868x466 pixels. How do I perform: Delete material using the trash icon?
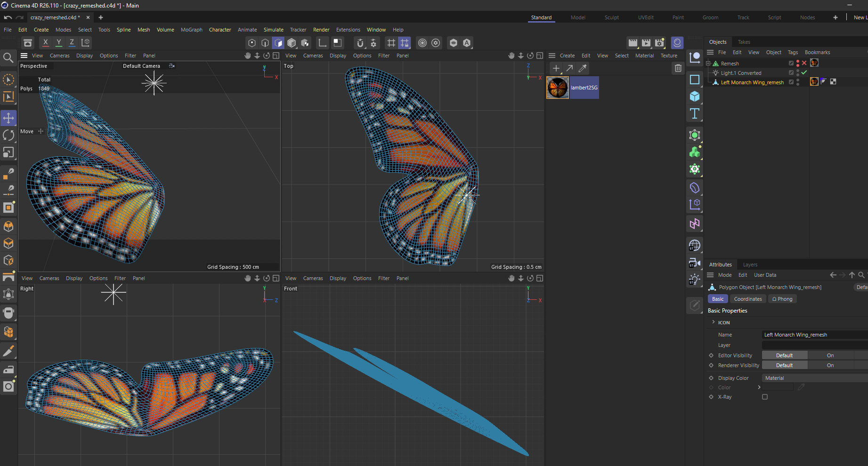(x=678, y=68)
